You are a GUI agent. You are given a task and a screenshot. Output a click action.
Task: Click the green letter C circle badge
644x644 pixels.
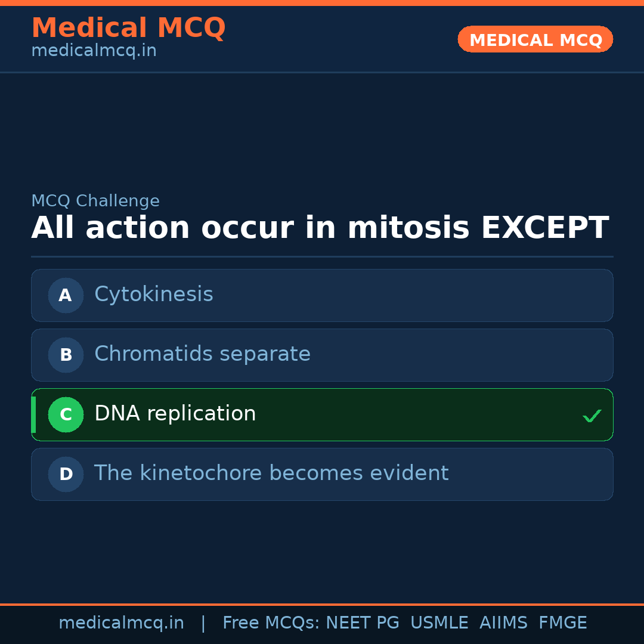[66, 414]
